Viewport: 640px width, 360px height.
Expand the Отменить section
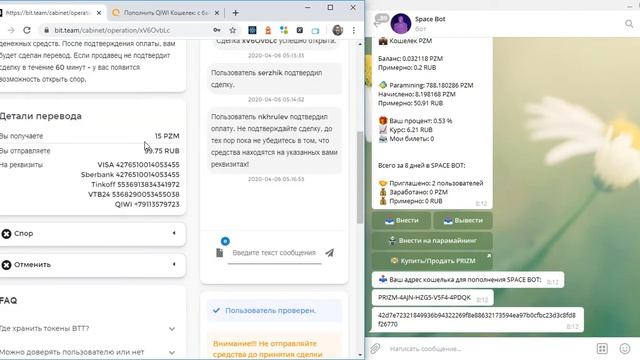pyautogui.click(x=93, y=264)
